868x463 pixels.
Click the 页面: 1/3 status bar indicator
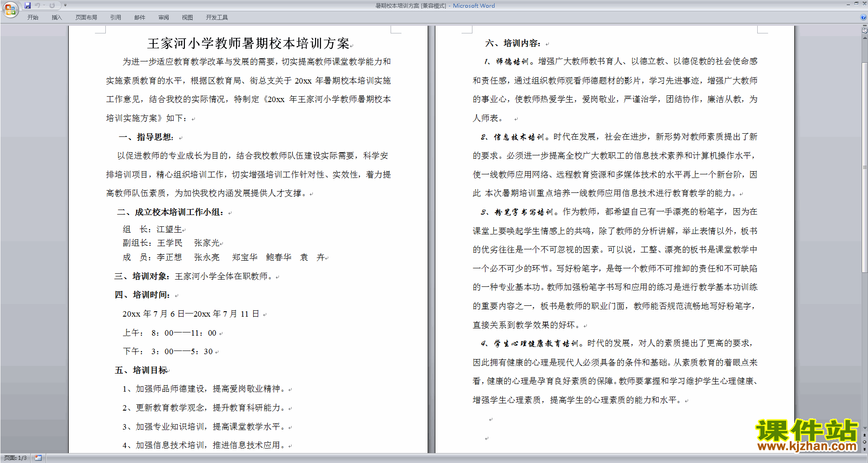pyautogui.click(x=15, y=458)
